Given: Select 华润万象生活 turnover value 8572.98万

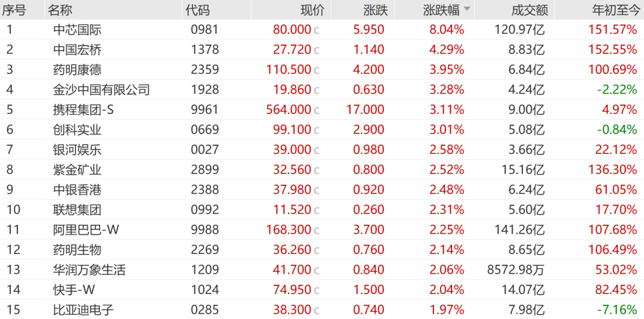Looking at the screenshot, I should click(x=516, y=270).
